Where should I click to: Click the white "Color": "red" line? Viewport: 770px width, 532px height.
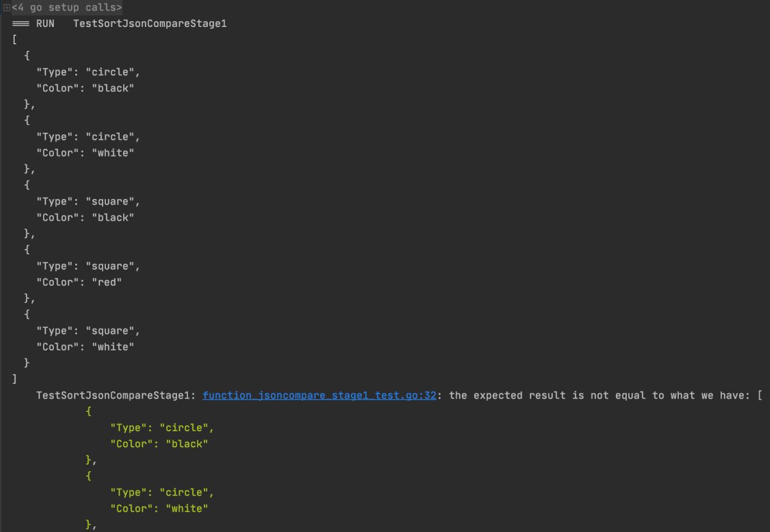[x=79, y=282]
